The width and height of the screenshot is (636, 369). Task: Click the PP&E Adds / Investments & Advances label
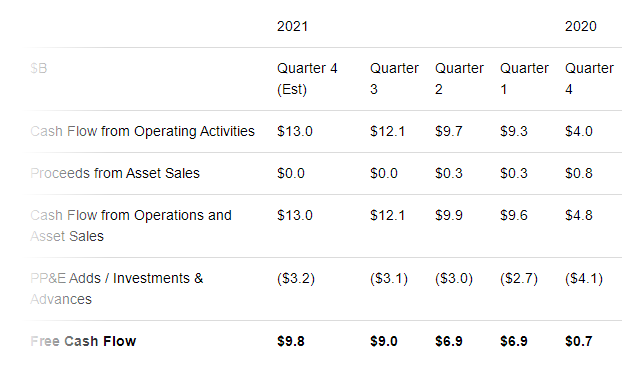tap(117, 289)
